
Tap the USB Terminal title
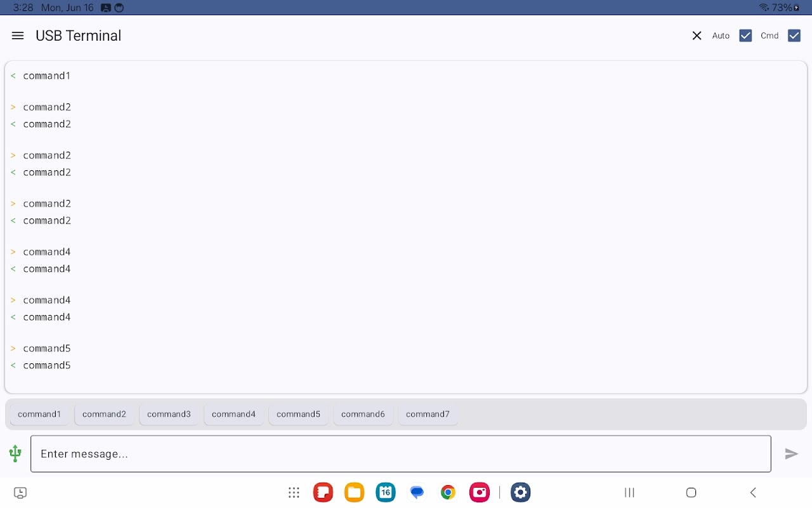pyautogui.click(x=78, y=36)
